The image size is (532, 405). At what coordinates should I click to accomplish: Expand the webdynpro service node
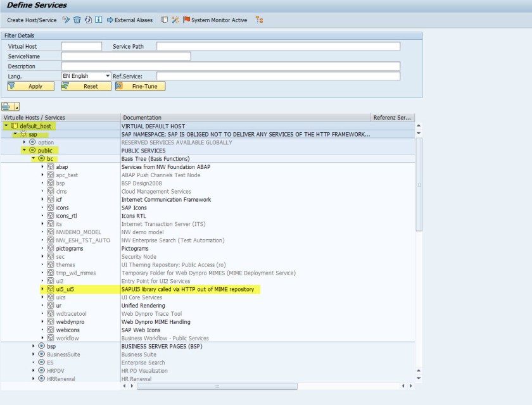pyautogui.click(x=42, y=322)
